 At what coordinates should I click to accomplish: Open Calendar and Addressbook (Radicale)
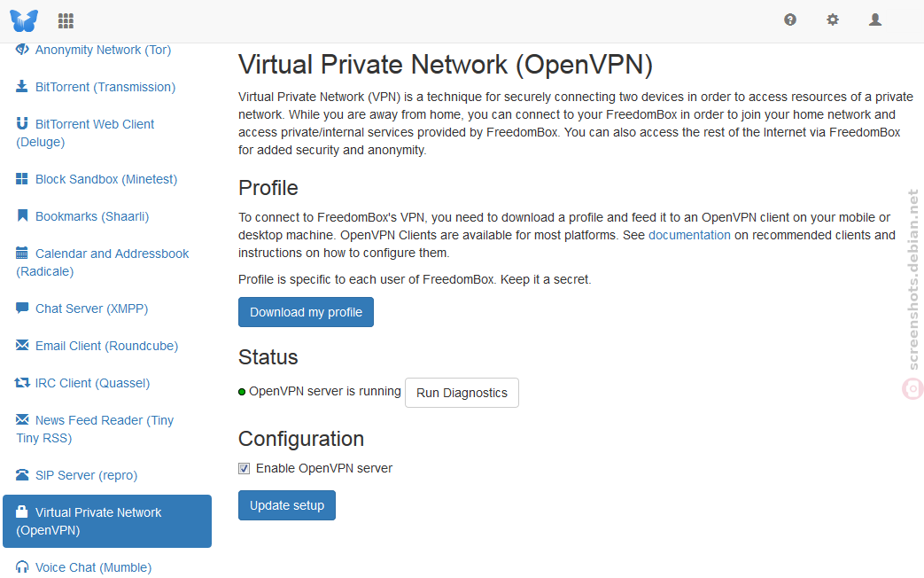102,262
